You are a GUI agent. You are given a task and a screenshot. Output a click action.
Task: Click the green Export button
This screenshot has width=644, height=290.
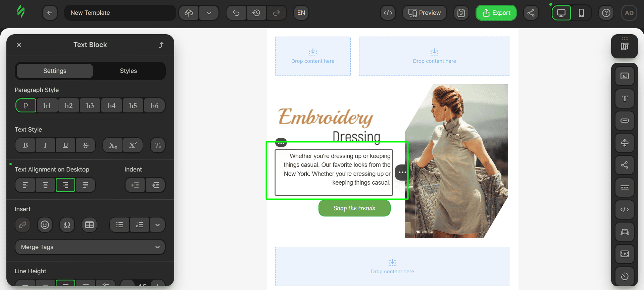click(496, 13)
